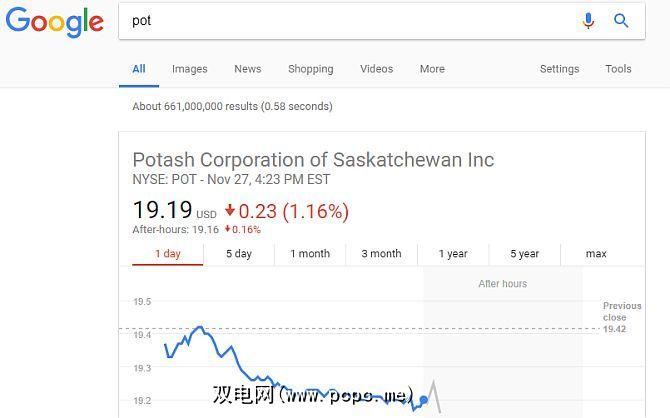670x418 pixels.
Task: Go to Shopping results tab
Action: pos(310,69)
